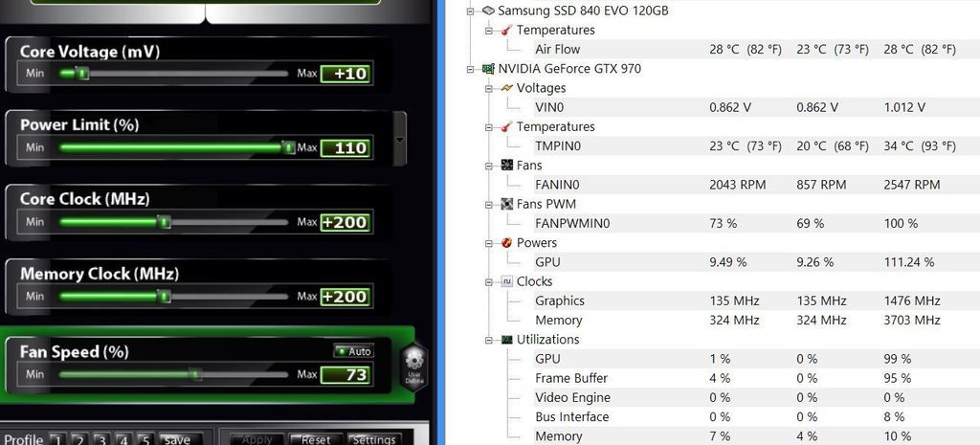
Task: Click the Fan Speed slider handle
Action: [x=195, y=374]
